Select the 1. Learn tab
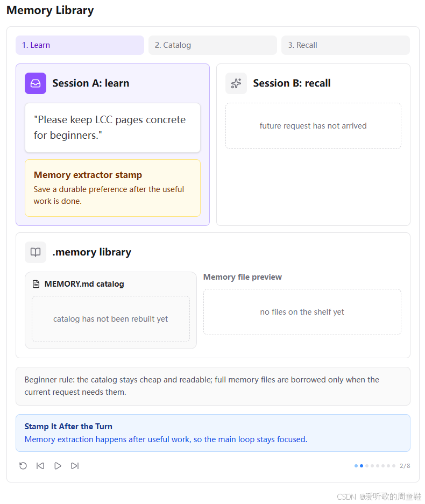425x504 pixels. pyautogui.click(x=80, y=45)
